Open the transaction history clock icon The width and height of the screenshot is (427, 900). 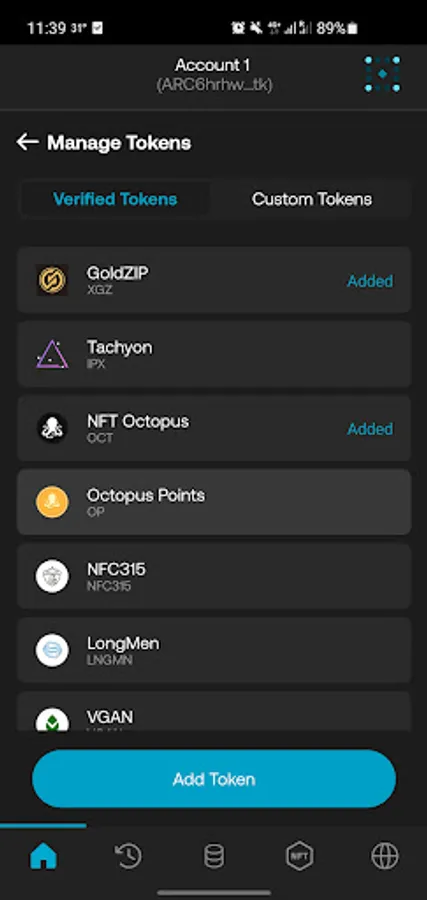tap(128, 857)
